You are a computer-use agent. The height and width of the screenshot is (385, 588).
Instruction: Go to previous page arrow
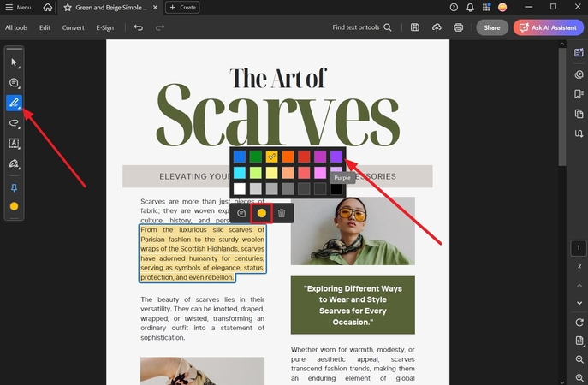(x=579, y=286)
